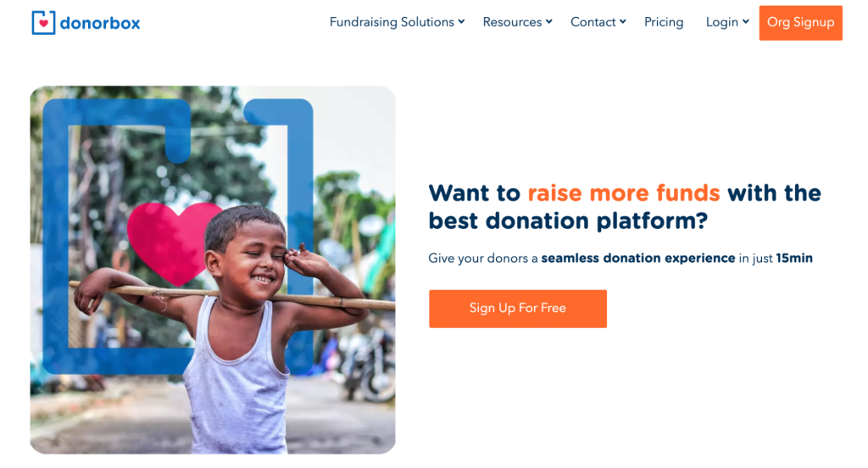This screenshot has height=468, width=868.
Task: Click the donorbox heart box logo icon
Action: [x=43, y=23]
